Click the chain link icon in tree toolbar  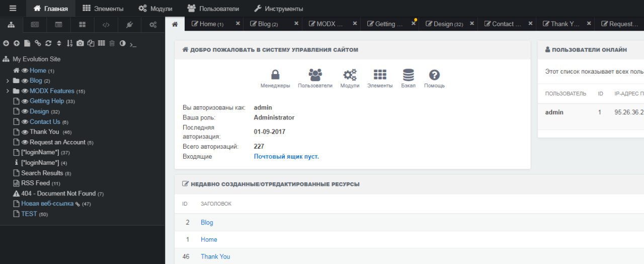(38, 43)
